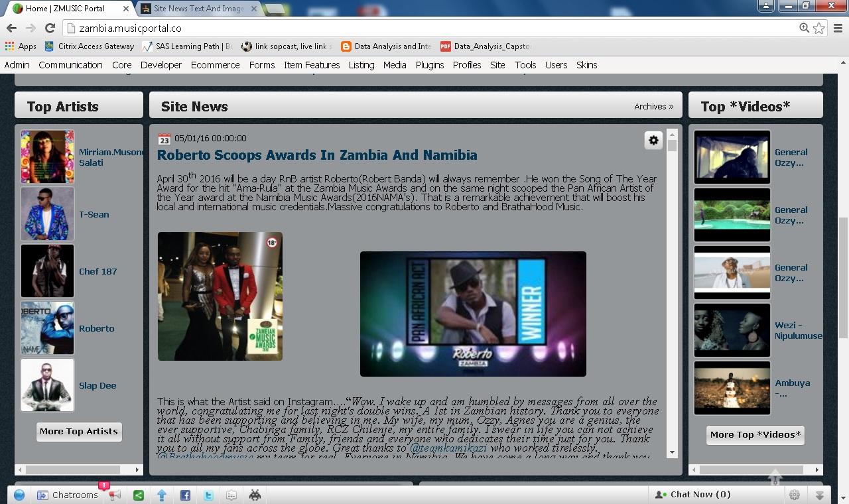Viewport: 849px width, 504px height.
Task: Click the space-invader games icon in chat bar
Action: coord(255,495)
